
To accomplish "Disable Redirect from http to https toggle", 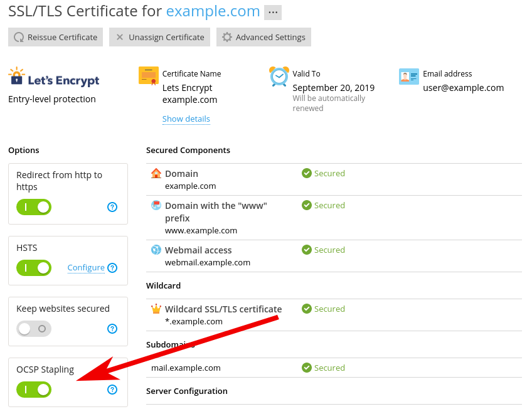I will [34, 207].
